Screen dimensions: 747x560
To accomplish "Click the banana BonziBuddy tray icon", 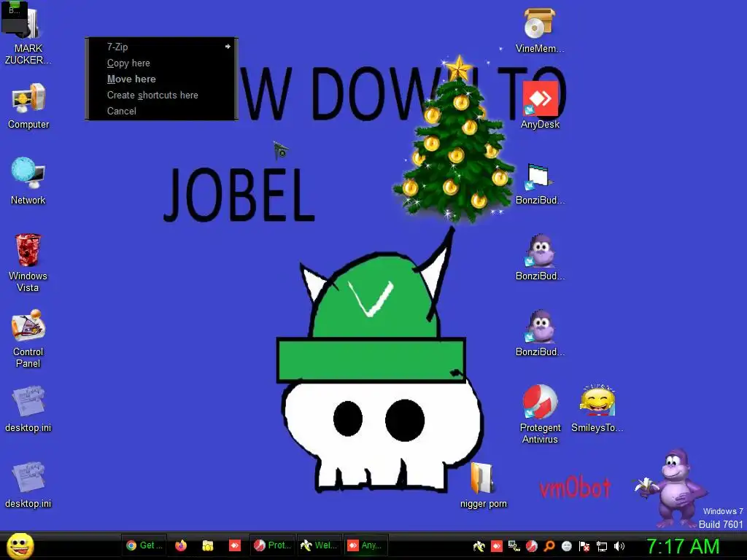I will tap(479, 545).
